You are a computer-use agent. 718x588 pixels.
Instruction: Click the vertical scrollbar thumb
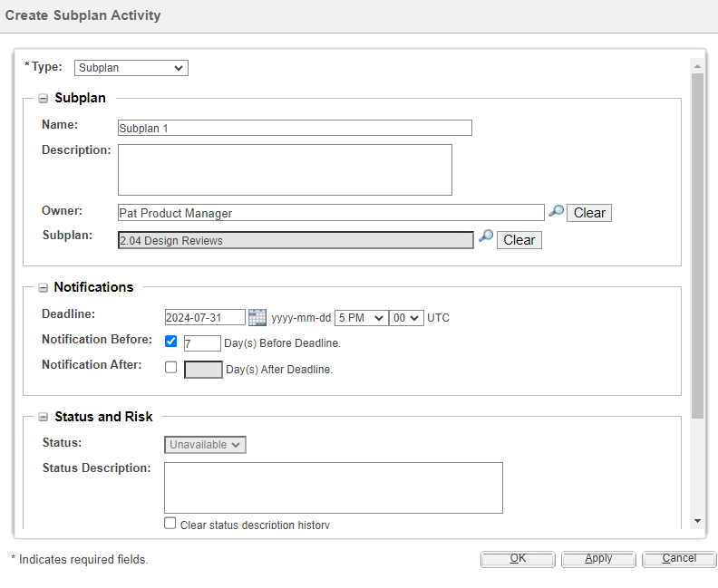(697, 246)
